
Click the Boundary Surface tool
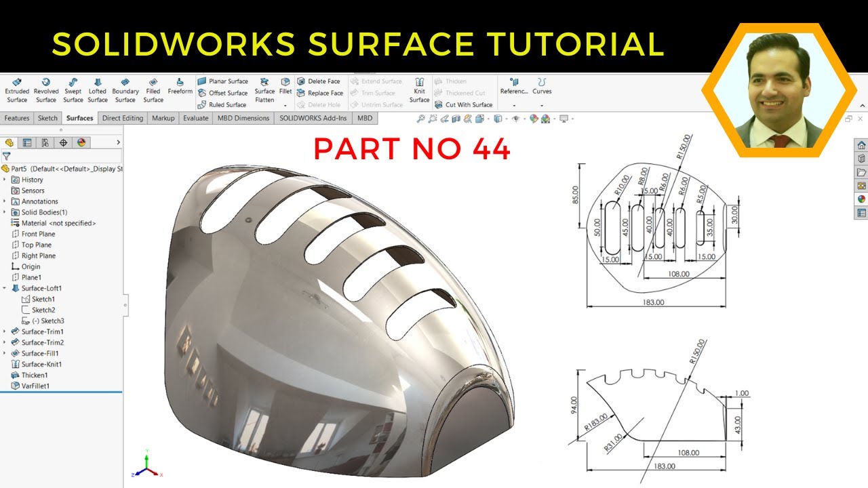pyautogui.click(x=125, y=91)
